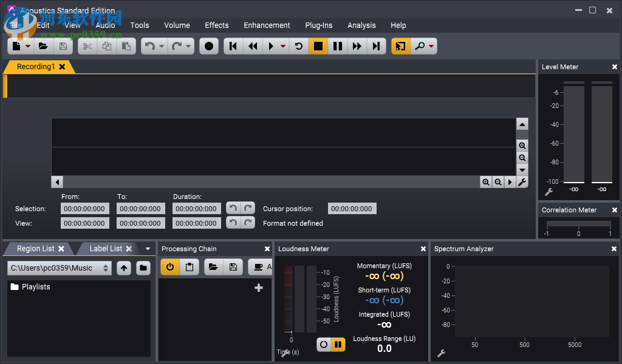Image resolution: width=622 pixels, height=364 pixels.
Task: Click the Cursor position time field
Action: pos(352,209)
